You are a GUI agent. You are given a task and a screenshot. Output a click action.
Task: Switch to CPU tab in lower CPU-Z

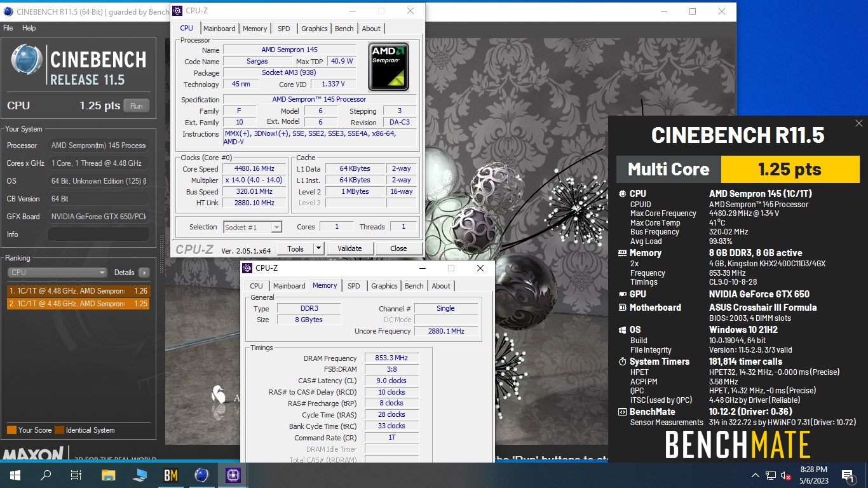256,286
